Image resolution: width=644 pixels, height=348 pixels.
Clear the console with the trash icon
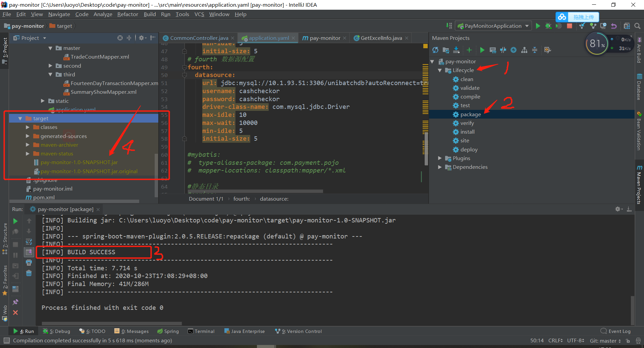[x=29, y=273]
